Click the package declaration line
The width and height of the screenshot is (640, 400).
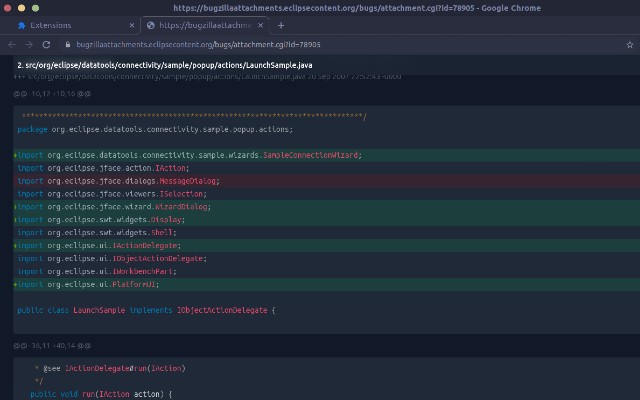tap(155, 129)
